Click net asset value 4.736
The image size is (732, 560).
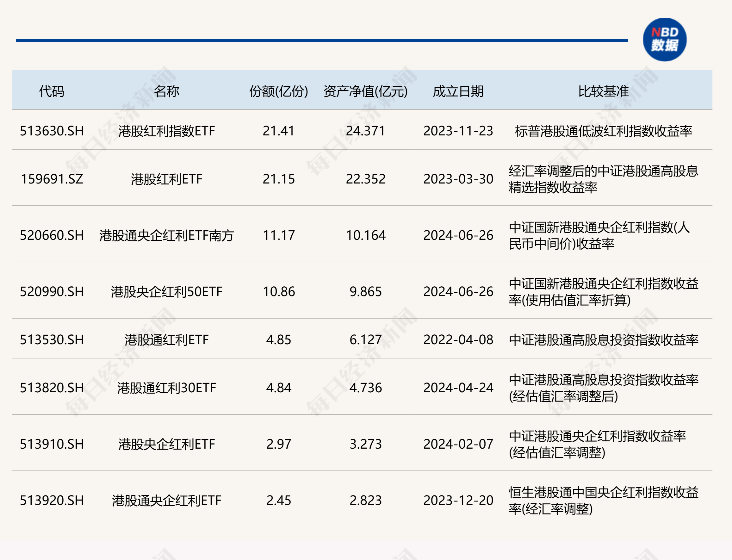(x=366, y=388)
